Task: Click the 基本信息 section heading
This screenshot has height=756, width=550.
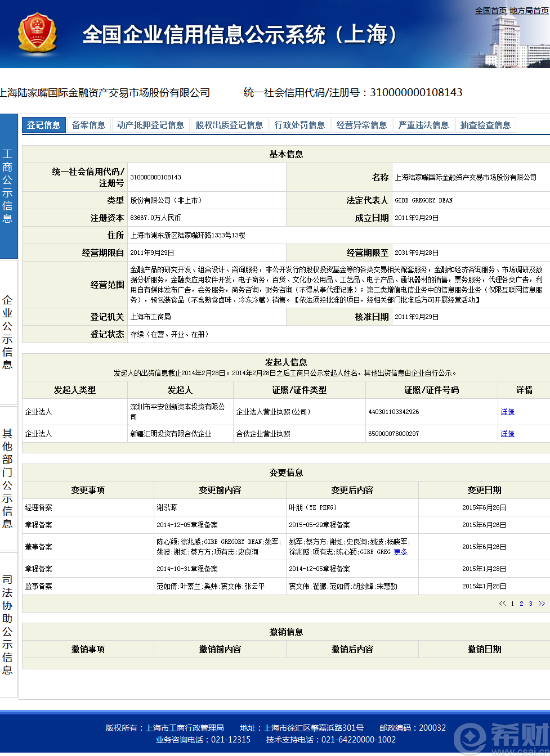Action: click(x=286, y=154)
